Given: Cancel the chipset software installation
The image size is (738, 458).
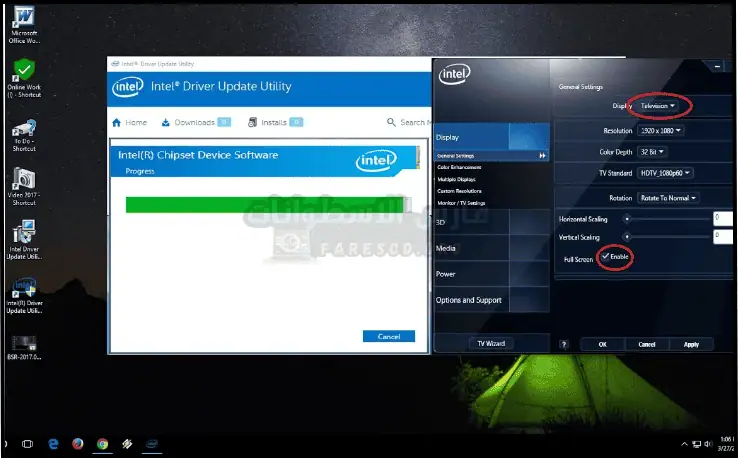Looking at the screenshot, I should pyautogui.click(x=388, y=336).
